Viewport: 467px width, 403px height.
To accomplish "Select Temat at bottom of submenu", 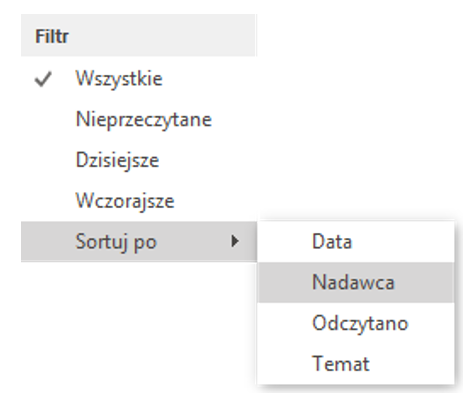I will tap(356, 364).
